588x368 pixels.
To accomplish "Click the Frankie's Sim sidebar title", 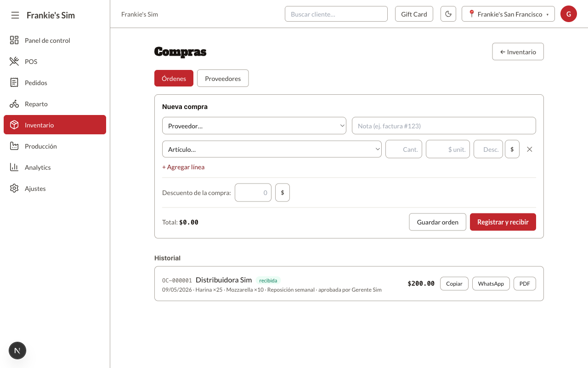I will coord(51,15).
